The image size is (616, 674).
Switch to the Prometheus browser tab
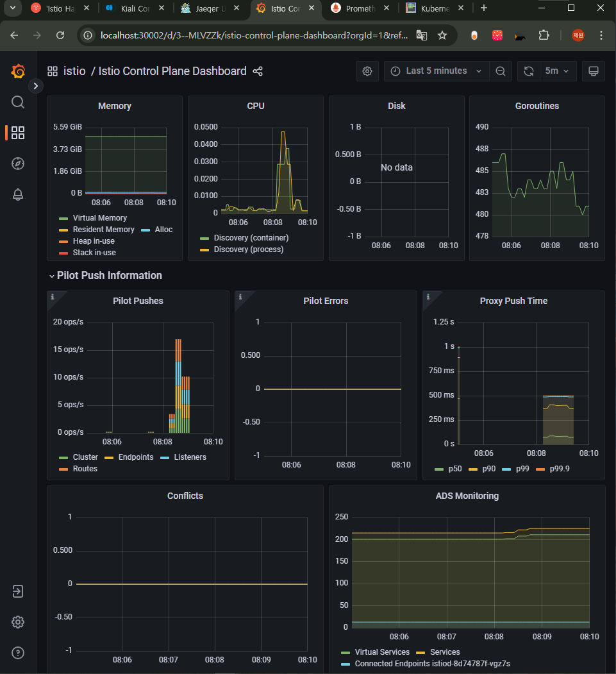point(360,8)
